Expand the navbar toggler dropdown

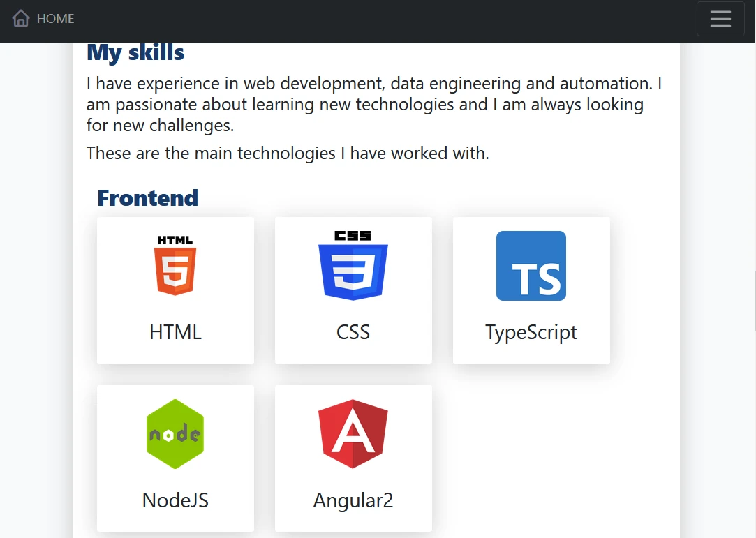(720, 19)
